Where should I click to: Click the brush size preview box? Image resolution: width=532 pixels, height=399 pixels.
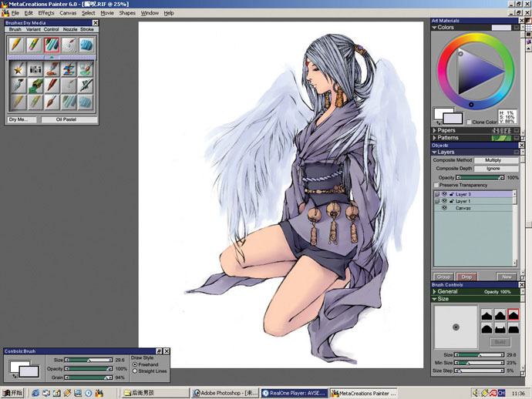(x=456, y=327)
